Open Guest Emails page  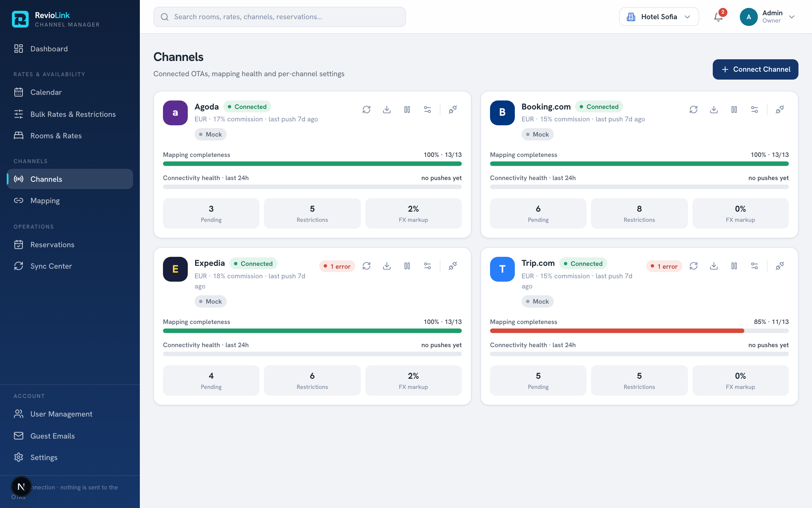pos(70,436)
